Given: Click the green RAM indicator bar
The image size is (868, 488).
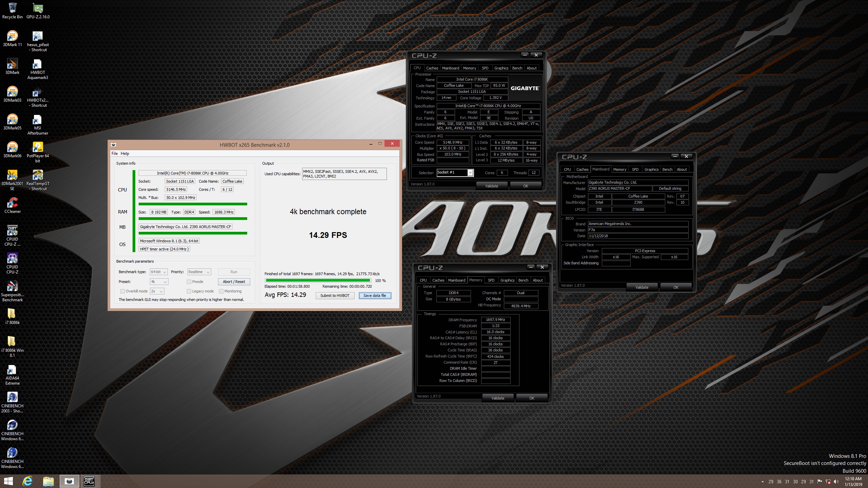Looking at the screenshot, I should pos(193,219).
